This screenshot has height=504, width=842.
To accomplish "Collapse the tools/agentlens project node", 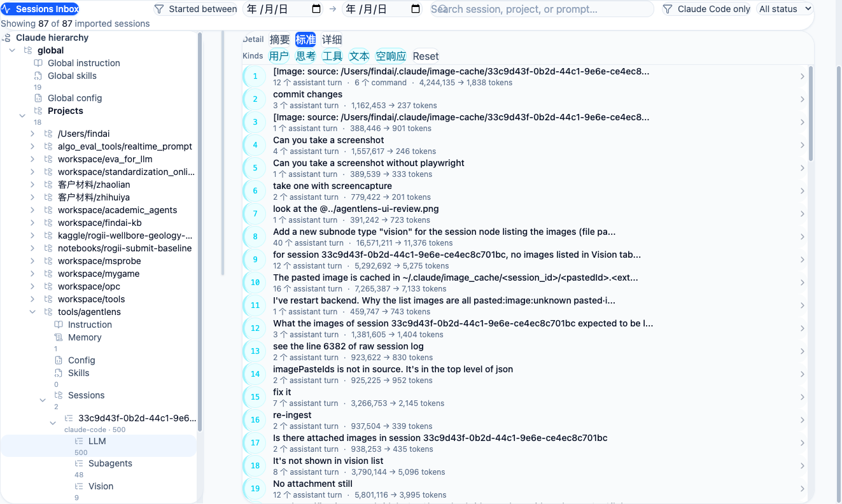I will [x=32, y=312].
